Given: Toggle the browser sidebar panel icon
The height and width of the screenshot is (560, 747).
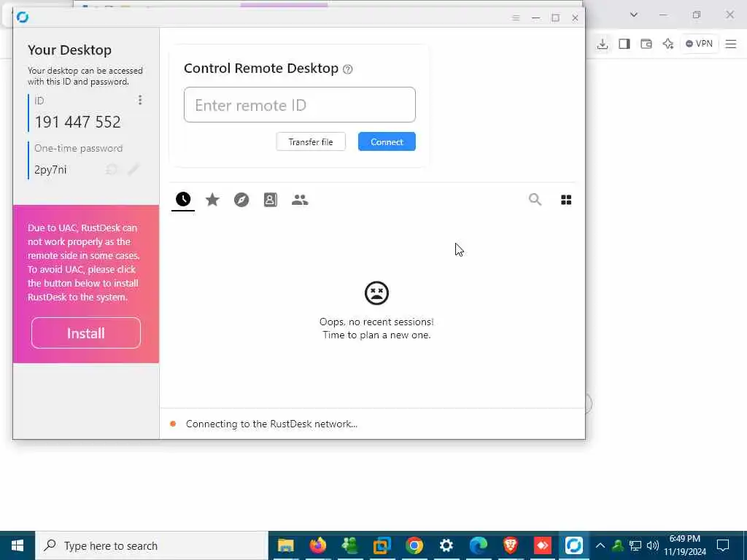Looking at the screenshot, I should click(624, 44).
